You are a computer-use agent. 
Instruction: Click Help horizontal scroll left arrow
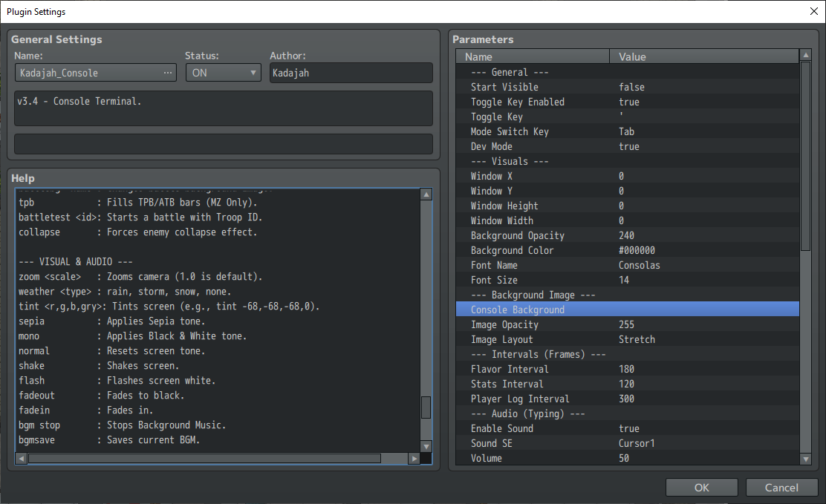[22, 459]
